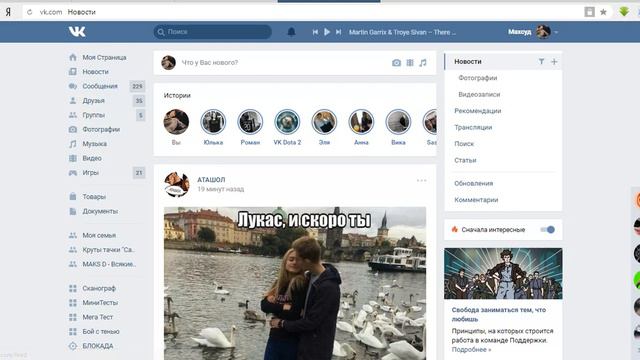
Task: Click 'Подробнее' link in promo block
Action: click(471, 350)
